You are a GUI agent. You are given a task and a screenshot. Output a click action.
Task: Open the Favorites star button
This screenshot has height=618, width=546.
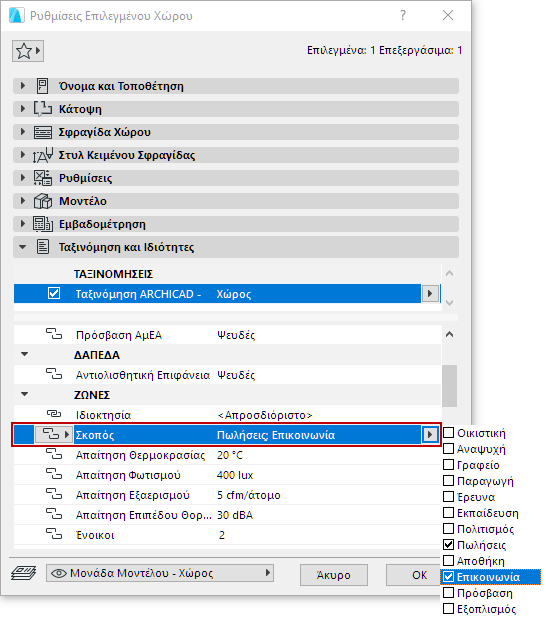(28, 51)
